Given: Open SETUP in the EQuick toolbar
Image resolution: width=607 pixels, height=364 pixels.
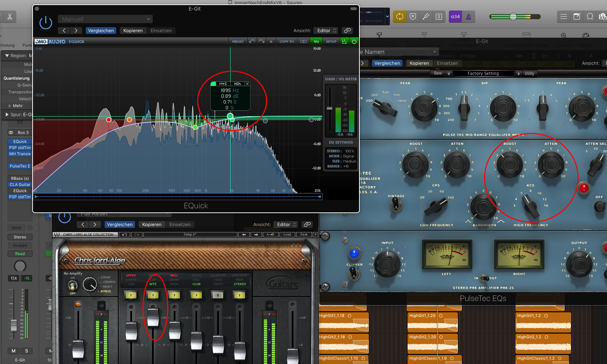Looking at the screenshot, I should (331, 42).
